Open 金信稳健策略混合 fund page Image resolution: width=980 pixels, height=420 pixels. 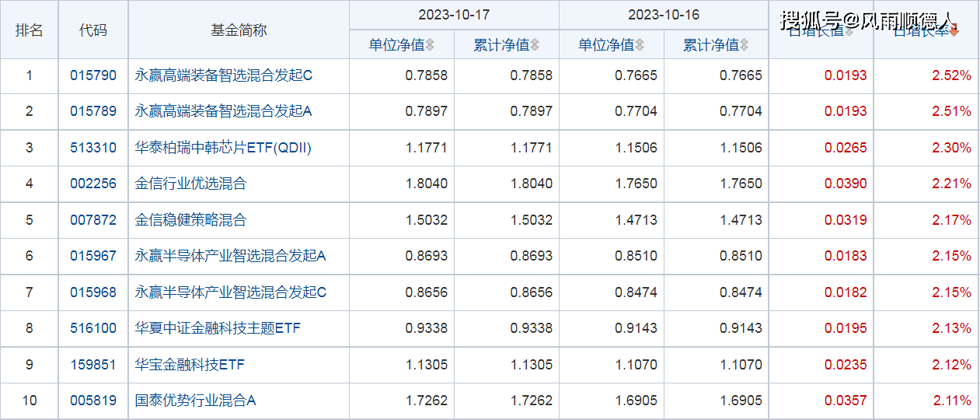pos(190,220)
